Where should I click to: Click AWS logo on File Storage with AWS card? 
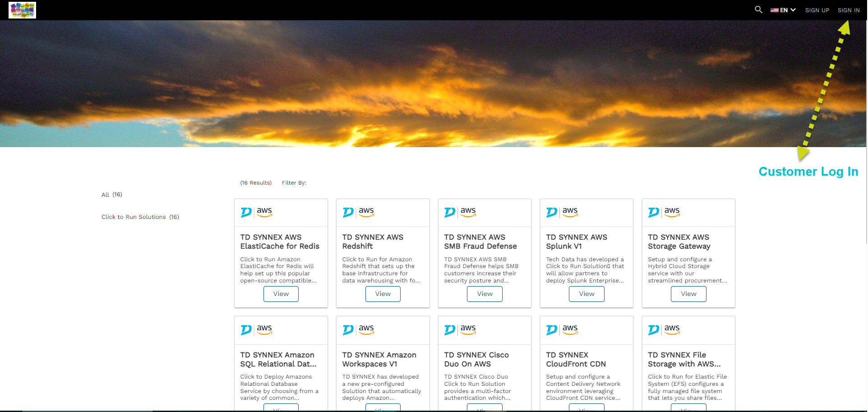[672, 329]
